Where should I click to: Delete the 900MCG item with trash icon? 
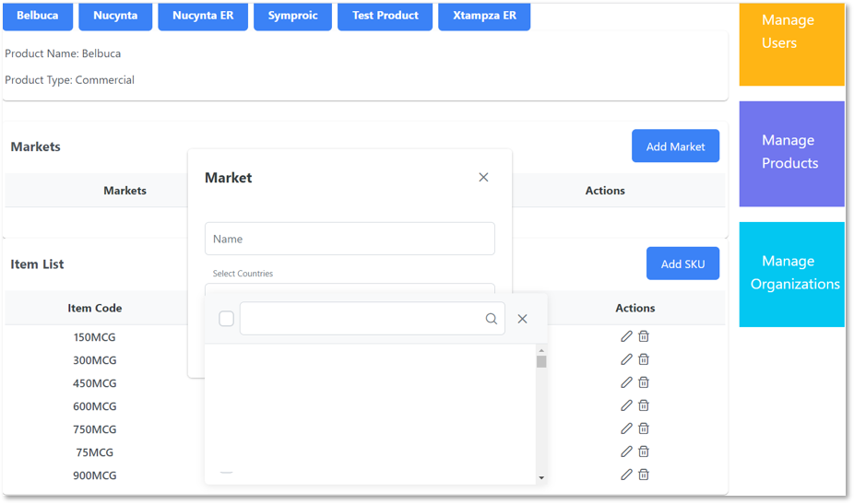tap(644, 475)
